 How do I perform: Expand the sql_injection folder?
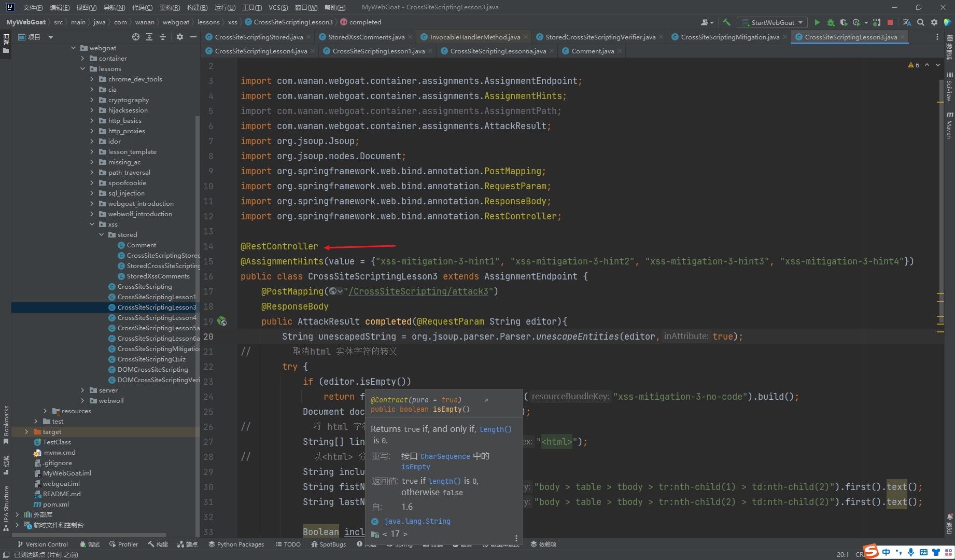(92, 193)
